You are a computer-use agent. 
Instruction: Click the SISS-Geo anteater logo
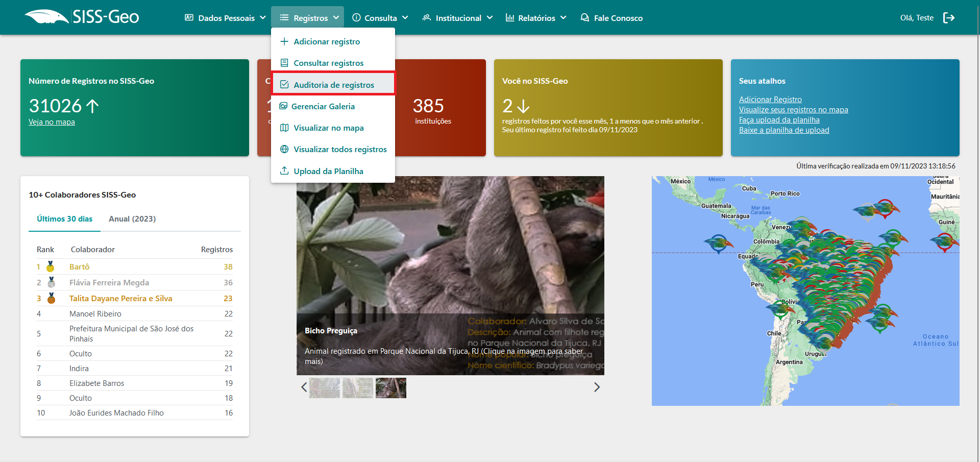(x=47, y=17)
